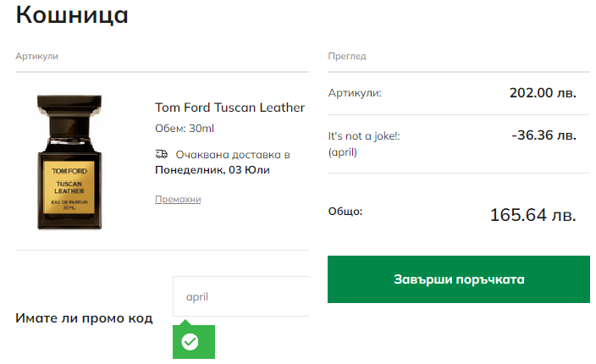Click the It's not a joke! discount label
596x364 pixels.
coord(364,136)
